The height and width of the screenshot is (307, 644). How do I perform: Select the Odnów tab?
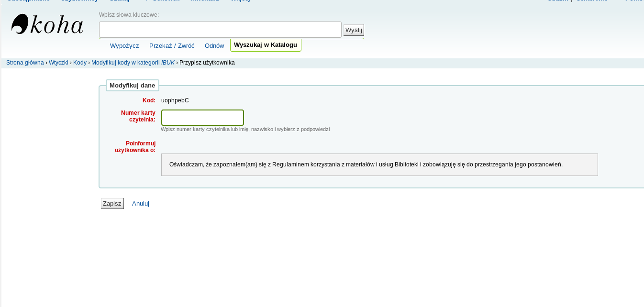(x=214, y=46)
